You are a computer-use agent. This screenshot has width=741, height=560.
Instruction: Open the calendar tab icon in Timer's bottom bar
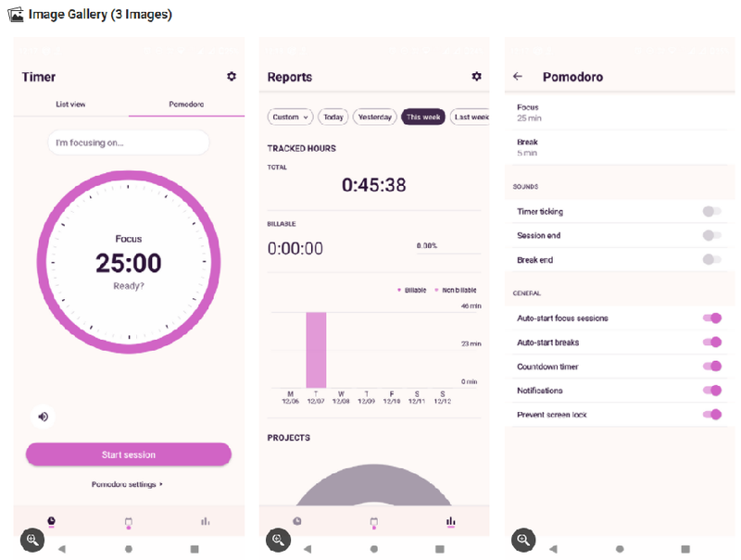pyautogui.click(x=128, y=522)
